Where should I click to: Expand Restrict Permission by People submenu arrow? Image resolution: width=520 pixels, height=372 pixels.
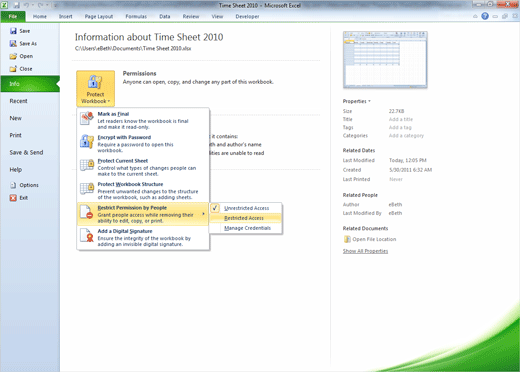(x=203, y=214)
